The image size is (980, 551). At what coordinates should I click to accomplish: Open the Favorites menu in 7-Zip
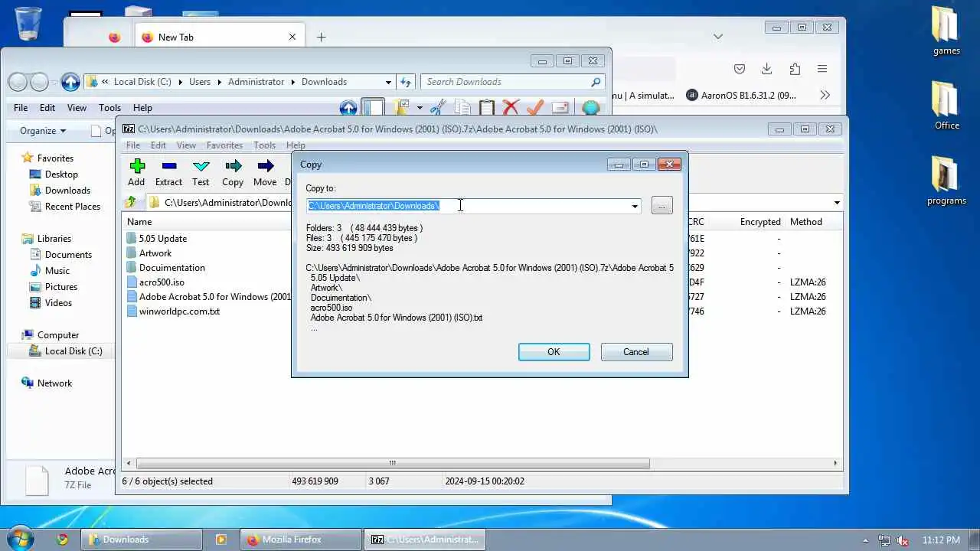coord(224,145)
